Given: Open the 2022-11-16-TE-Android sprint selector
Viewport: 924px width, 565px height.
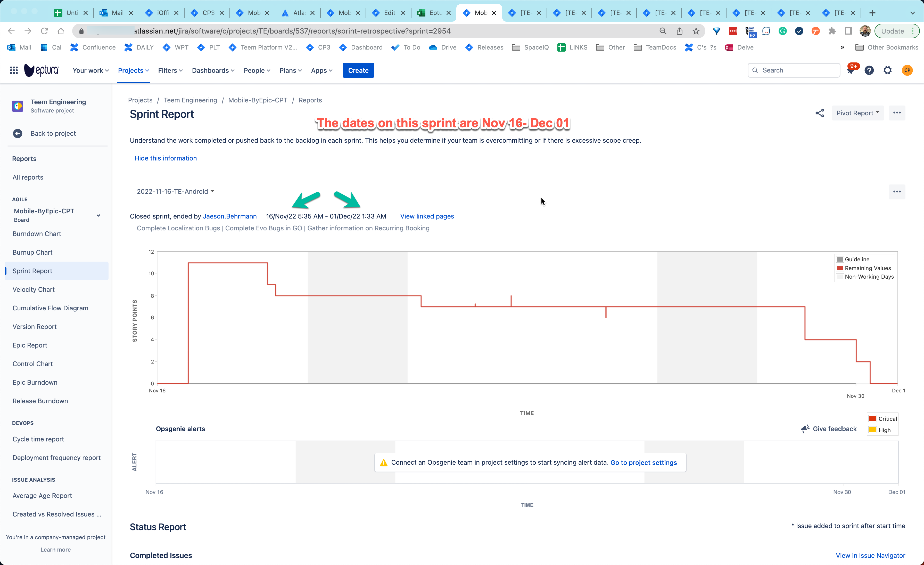Looking at the screenshot, I should pyautogui.click(x=176, y=191).
